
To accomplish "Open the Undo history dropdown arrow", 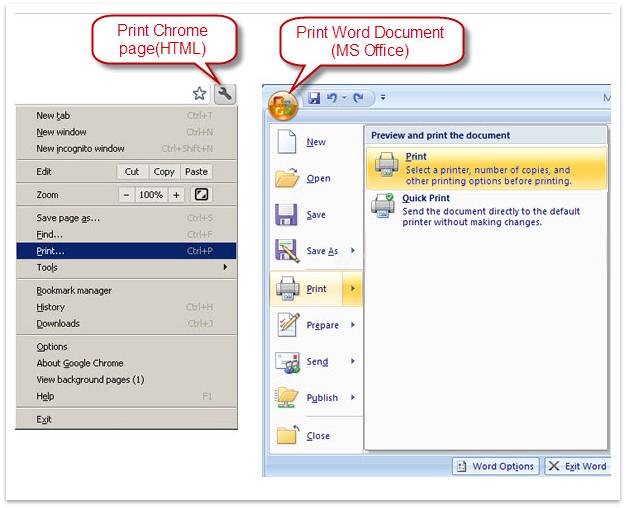I will 344,97.
